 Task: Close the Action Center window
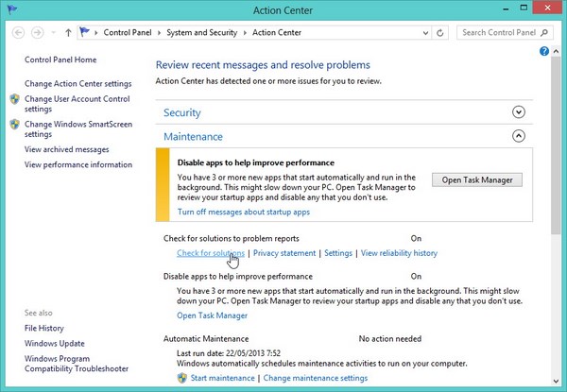coord(547,8)
